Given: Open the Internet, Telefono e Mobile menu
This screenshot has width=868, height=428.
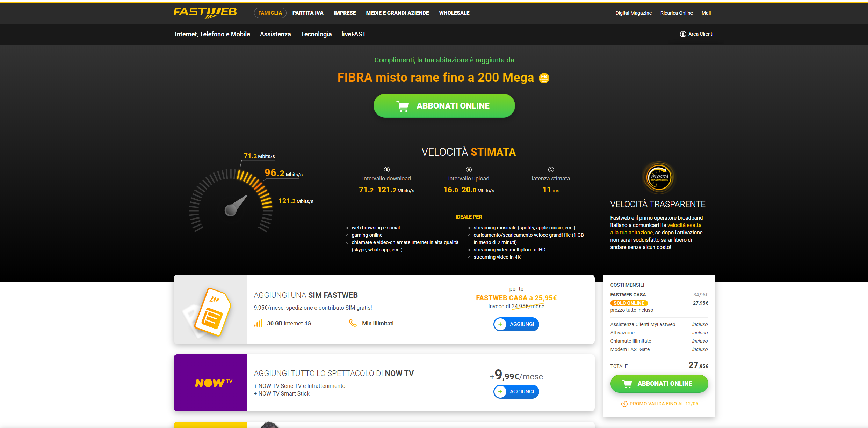Looking at the screenshot, I should point(212,34).
